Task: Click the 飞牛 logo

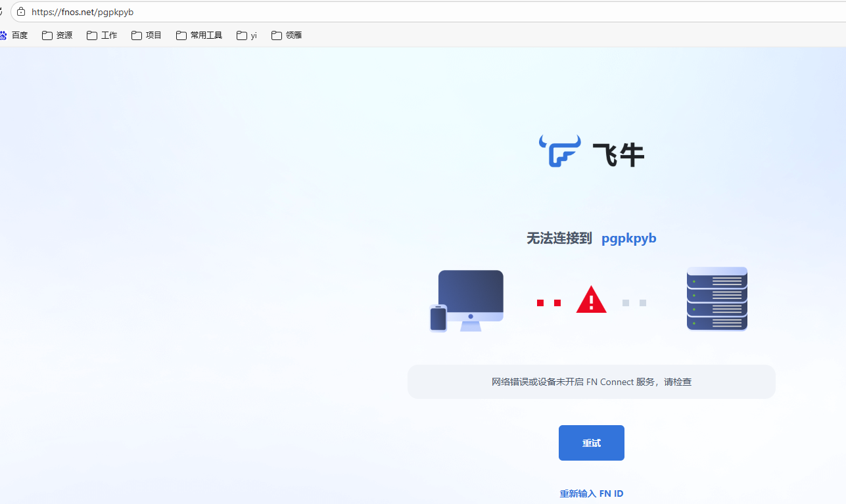Action: coord(592,152)
